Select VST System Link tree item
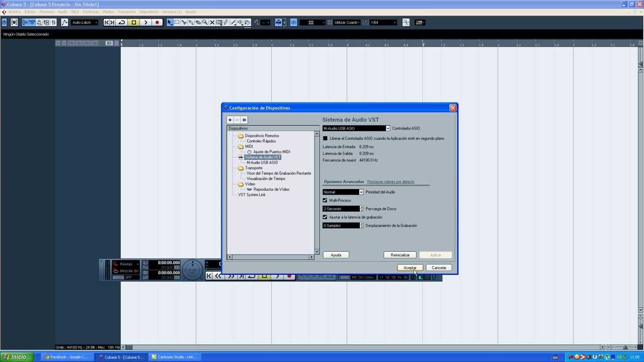This screenshot has height=362, width=644. (252, 195)
